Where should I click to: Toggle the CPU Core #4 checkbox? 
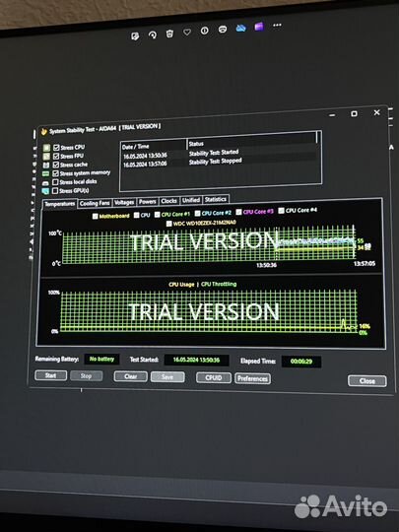281,211
